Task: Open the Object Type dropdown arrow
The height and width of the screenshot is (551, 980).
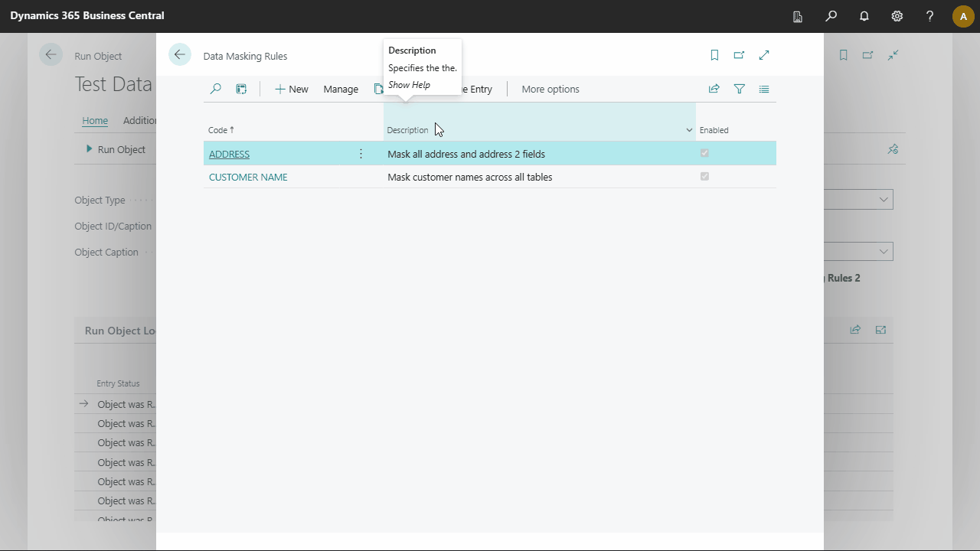Action: pyautogui.click(x=884, y=200)
